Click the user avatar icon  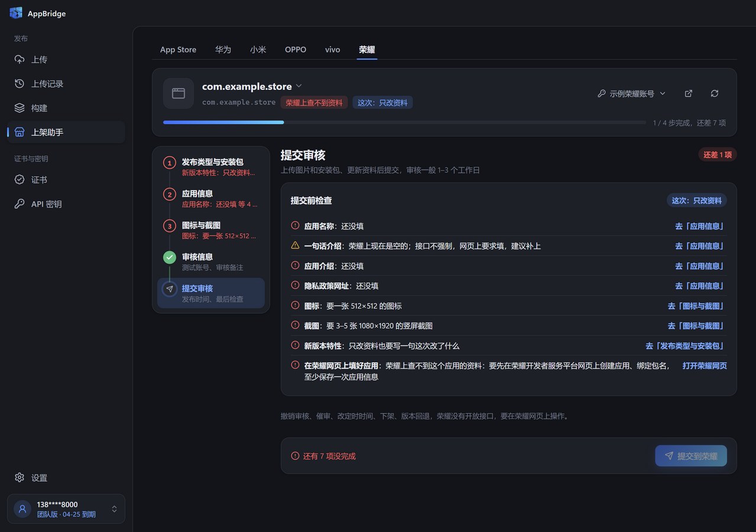22,509
